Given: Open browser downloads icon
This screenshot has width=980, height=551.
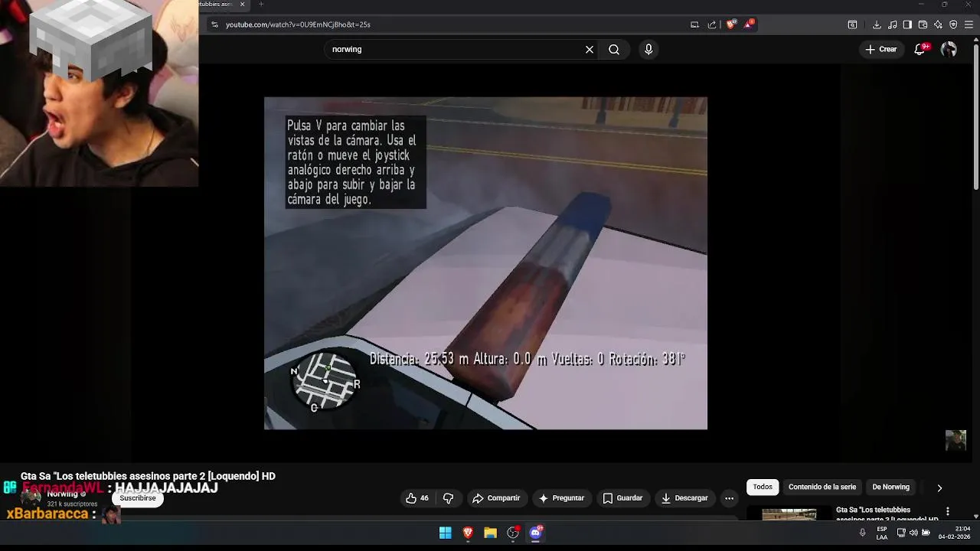Looking at the screenshot, I should point(877,24).
